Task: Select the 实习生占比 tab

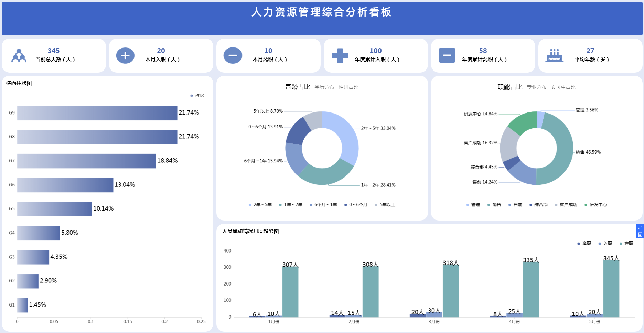Action: coord(563,87)
